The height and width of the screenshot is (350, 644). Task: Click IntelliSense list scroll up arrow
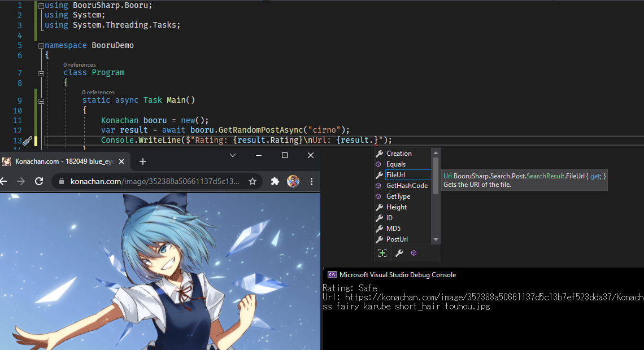pyautogui.click(x=436, y=153)
